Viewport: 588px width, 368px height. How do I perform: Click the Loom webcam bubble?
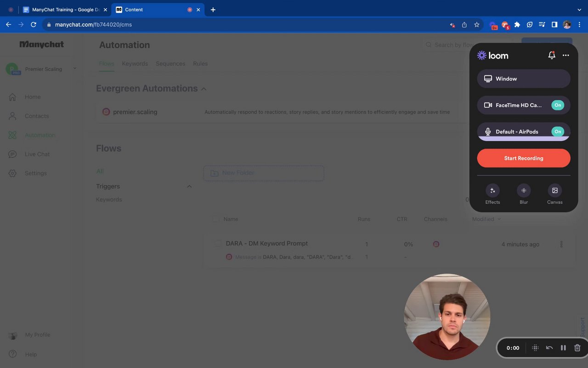[447, 317]
